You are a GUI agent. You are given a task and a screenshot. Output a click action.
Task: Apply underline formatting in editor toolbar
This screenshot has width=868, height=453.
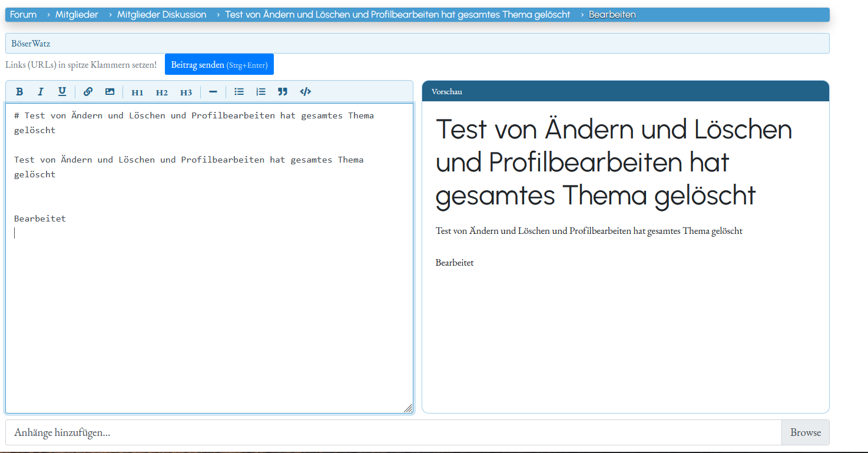62,92
